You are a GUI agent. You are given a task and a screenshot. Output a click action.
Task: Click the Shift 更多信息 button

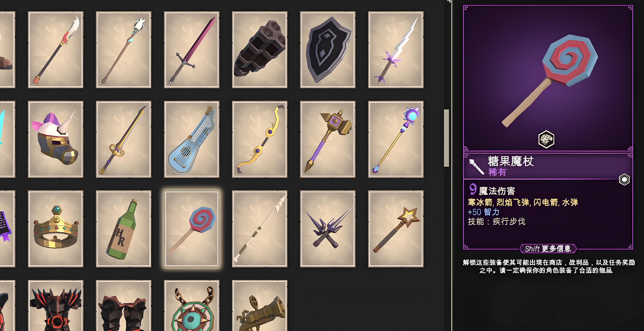point(548,249)
